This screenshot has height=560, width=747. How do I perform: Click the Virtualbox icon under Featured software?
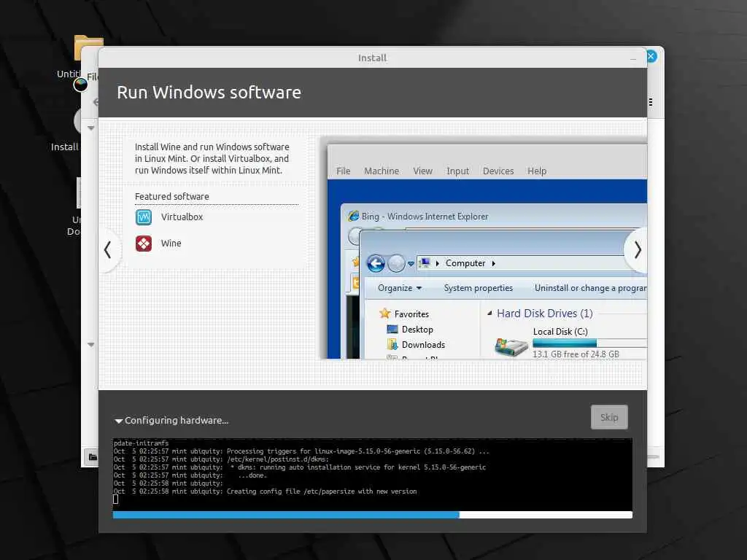point(144,217)
